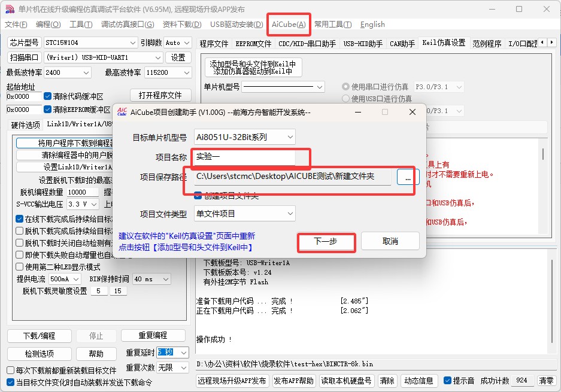561x392 pixels.
Task: Click the 下载/编程 button
Action: (x=40, y=336)
